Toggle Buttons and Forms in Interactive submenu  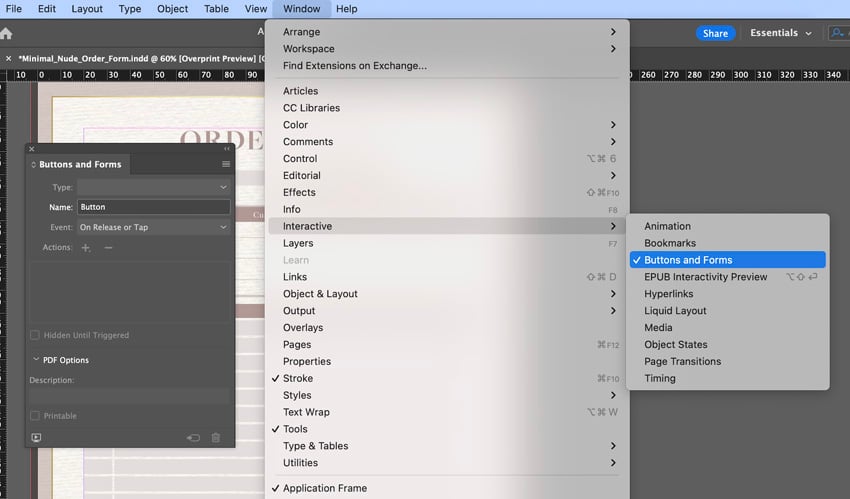(727, 260)
